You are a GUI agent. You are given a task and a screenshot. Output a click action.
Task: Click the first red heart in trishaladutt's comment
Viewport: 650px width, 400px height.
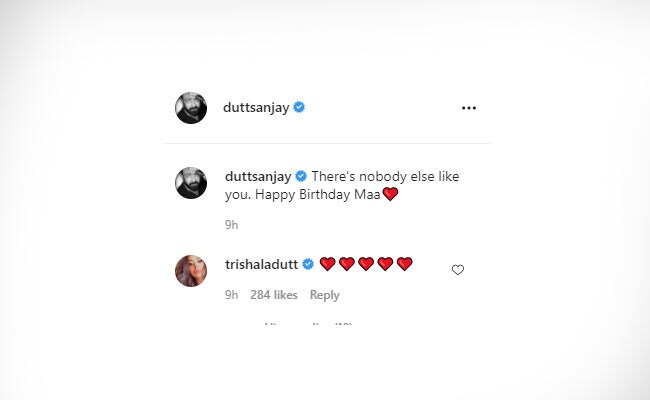click(327, 264)
